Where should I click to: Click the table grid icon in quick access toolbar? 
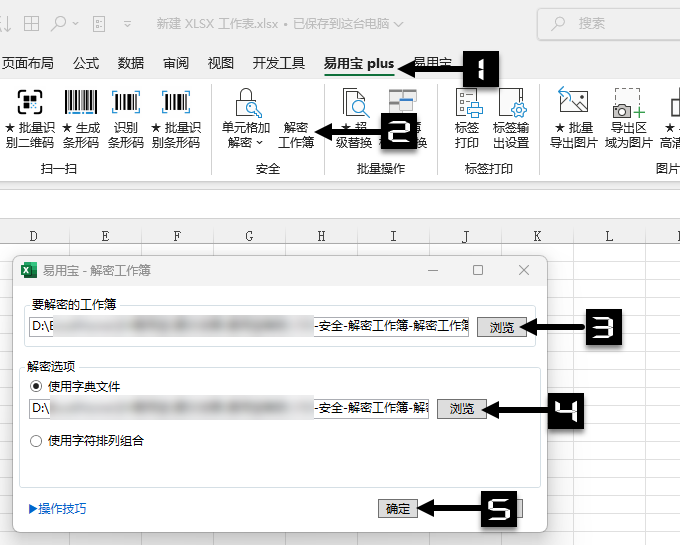(x=31, y=23)
